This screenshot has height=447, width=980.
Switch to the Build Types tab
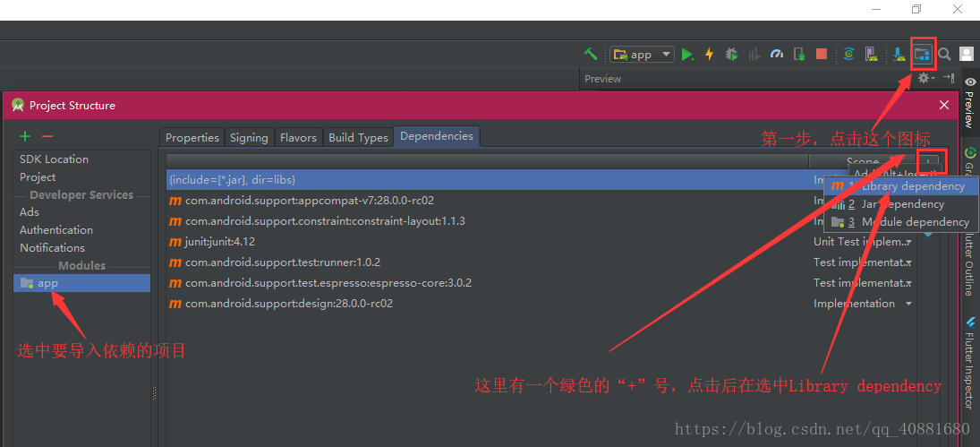click(x=358, y=138)
